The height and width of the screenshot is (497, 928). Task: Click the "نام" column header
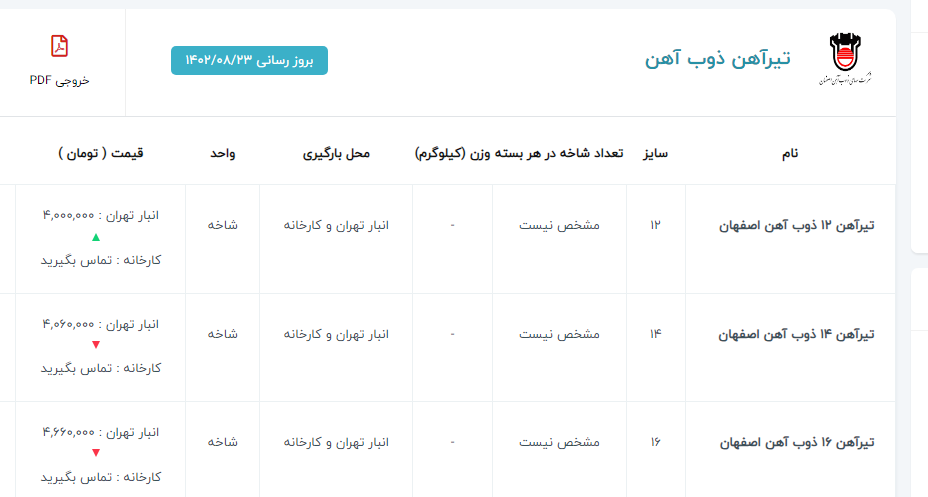click(789, 153)
